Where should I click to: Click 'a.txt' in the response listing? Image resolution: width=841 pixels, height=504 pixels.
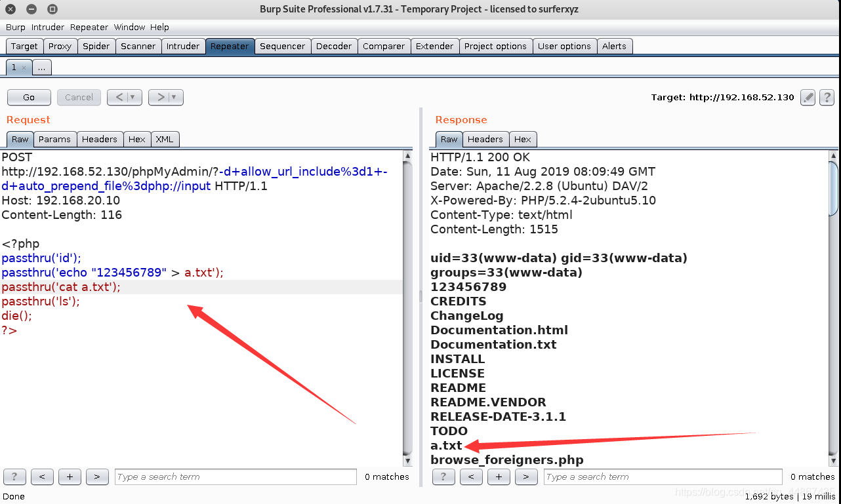446,446
